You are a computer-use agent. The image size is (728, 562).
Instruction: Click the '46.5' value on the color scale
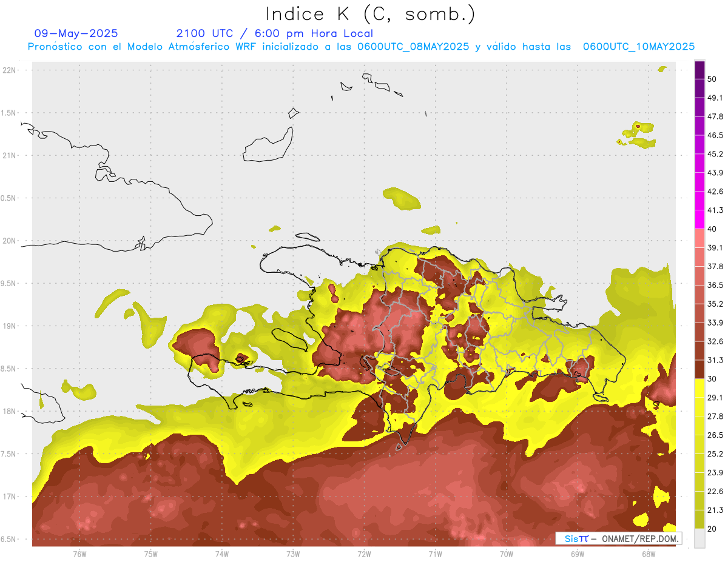coord(715,135)
